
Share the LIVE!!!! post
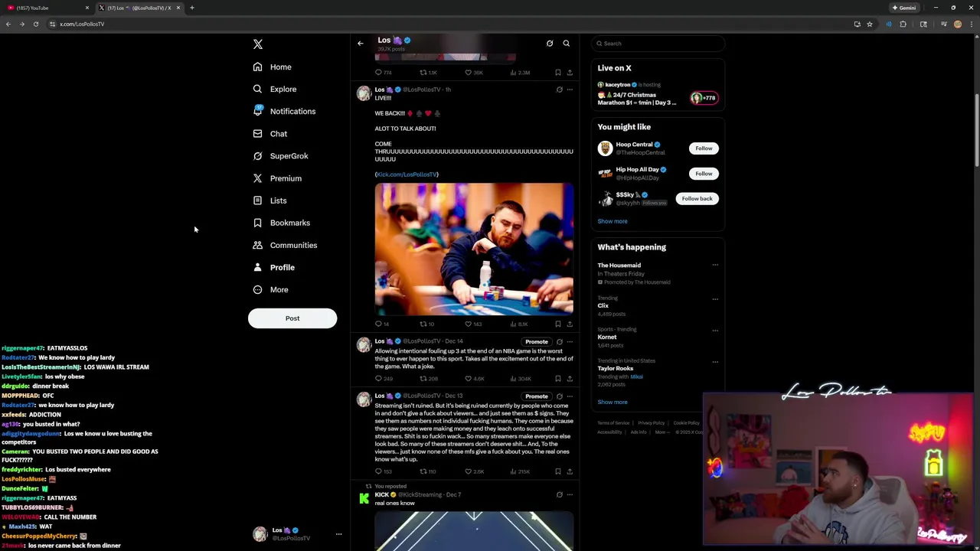[570, 324]
